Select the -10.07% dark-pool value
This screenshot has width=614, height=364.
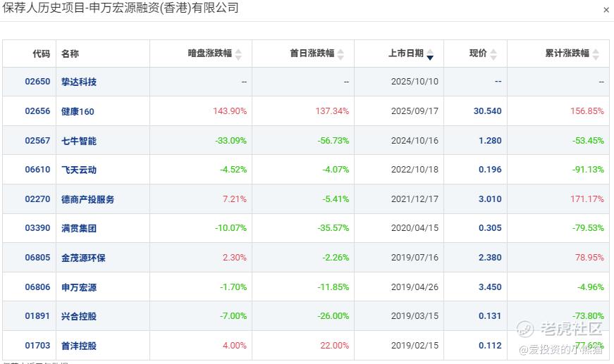(231, 228)
